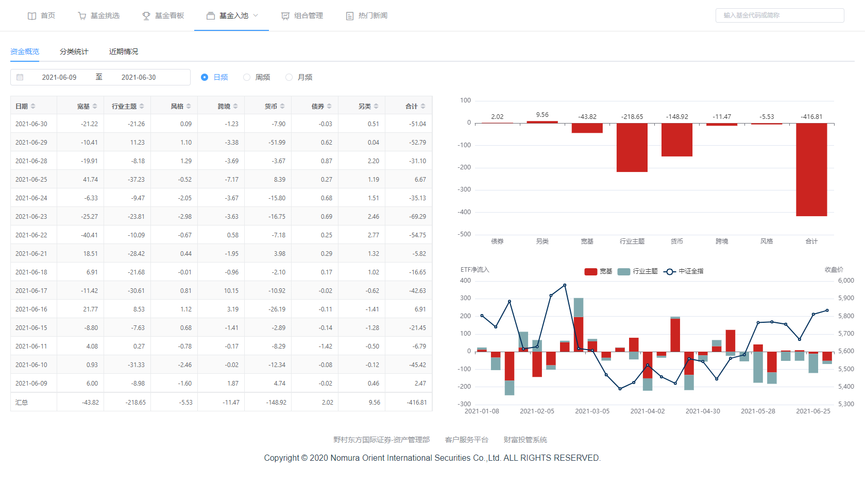Viewport: 865px width, 504px height.
Task: Open 热门新闻 menu item
Action: pos(366,16)
